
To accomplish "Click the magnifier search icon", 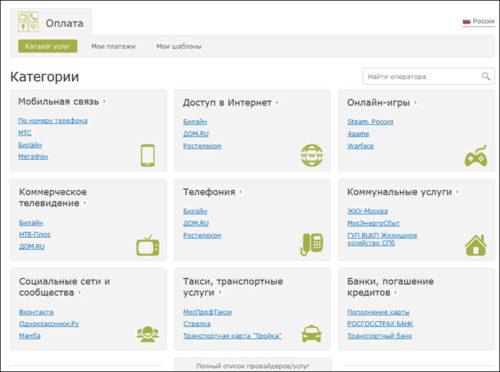I will click(x=486, y=76).
